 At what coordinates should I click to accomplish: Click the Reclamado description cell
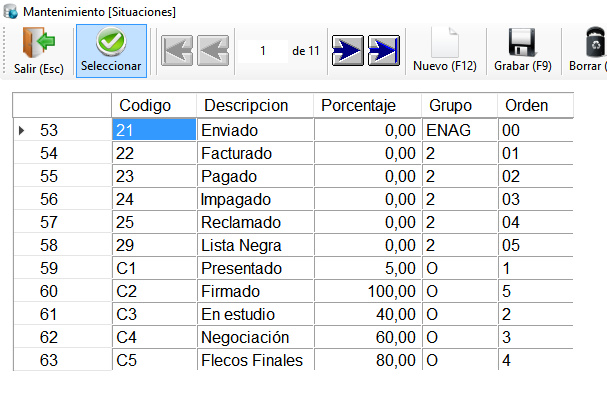pyautogui.click(x=255, y=222)
